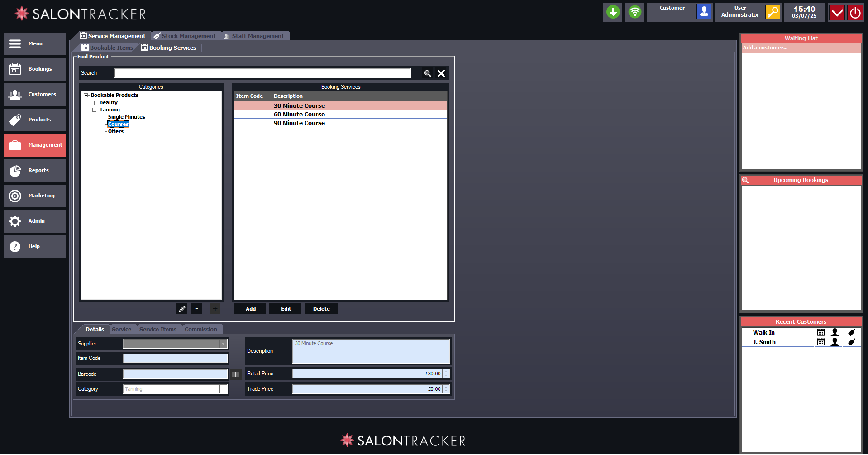Select the 90 Minute Course row
868x455 pixels.
[341, 123]
